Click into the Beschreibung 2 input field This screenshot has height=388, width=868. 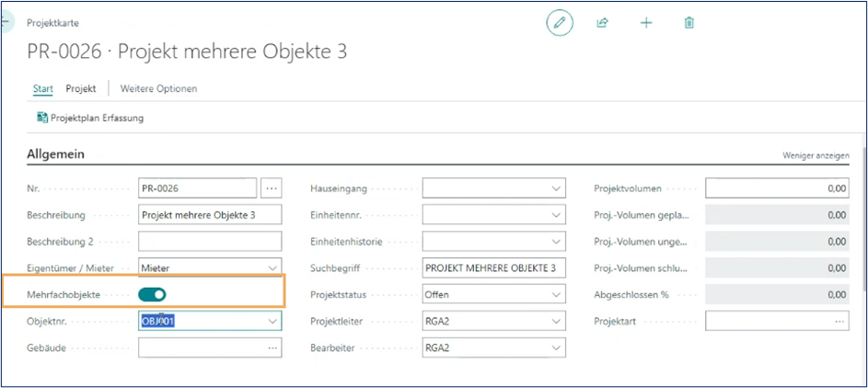tap(210, 241)
